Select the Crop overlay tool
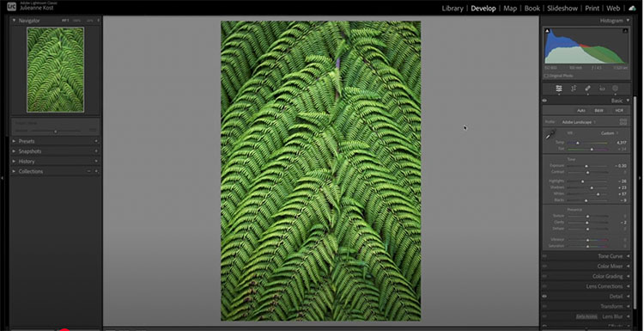Screen dimensions: 644x331 (574, 89)
